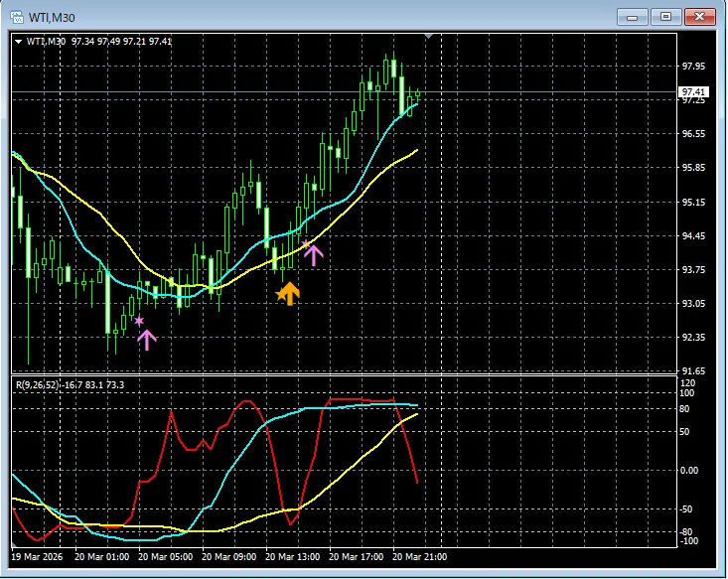Click price scale value 95.85
The image size is (728, 579).
[x=693, y=168]
